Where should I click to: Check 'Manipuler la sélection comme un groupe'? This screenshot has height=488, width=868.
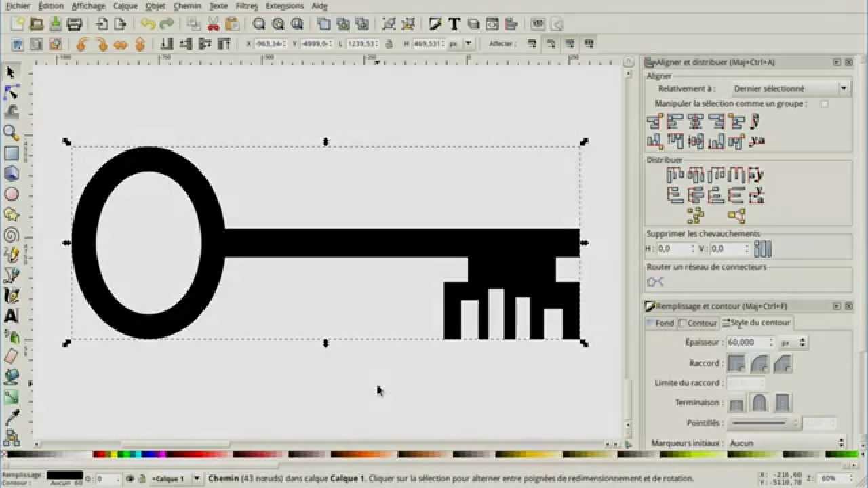coord(825,104)
